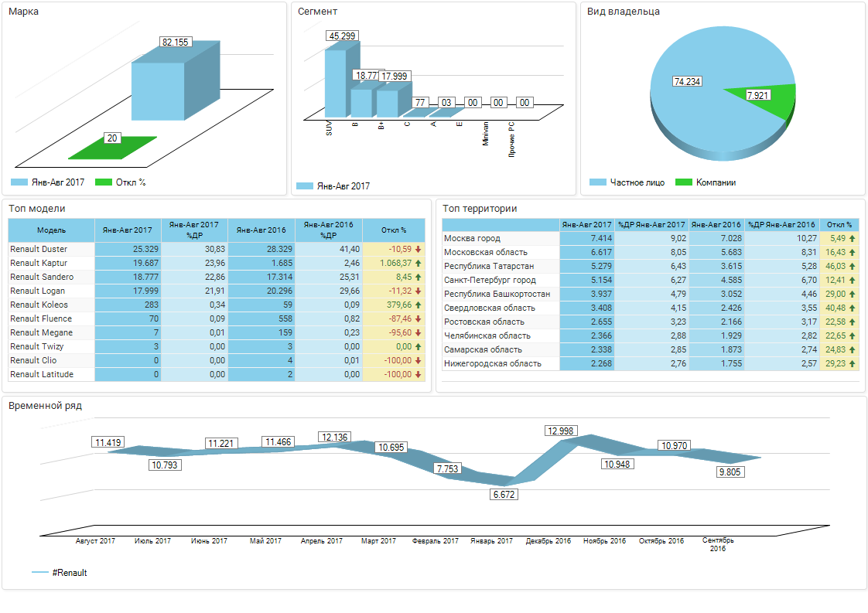Click the up arrow in Renault Koleos row
Screen dimensions: 868x613
(419, 305)
